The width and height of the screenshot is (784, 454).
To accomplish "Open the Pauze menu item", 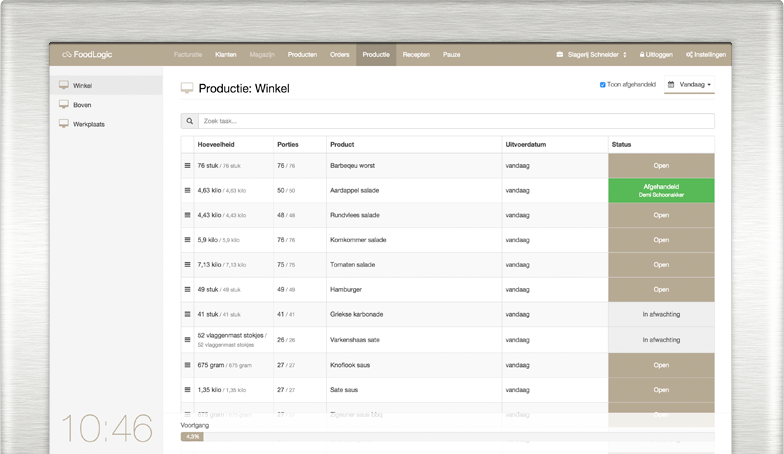I will tap(452, 54).
